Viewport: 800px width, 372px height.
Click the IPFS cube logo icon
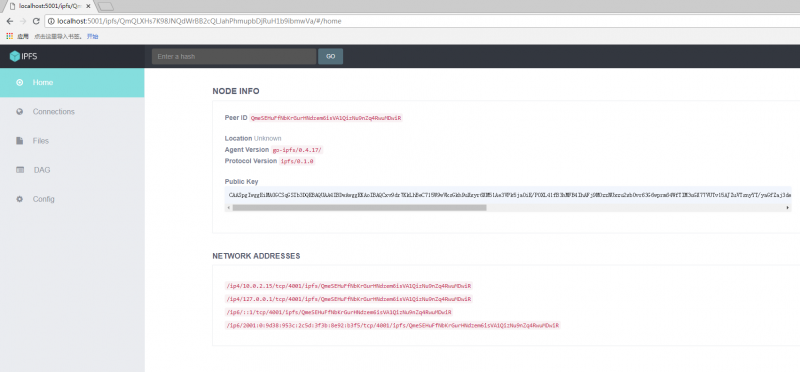coord(14,56)
